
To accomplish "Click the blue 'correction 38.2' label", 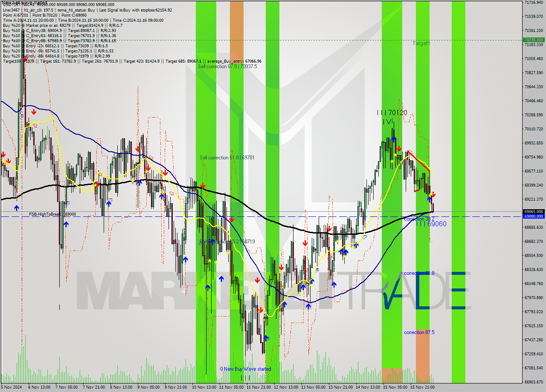I will (419, 219).
